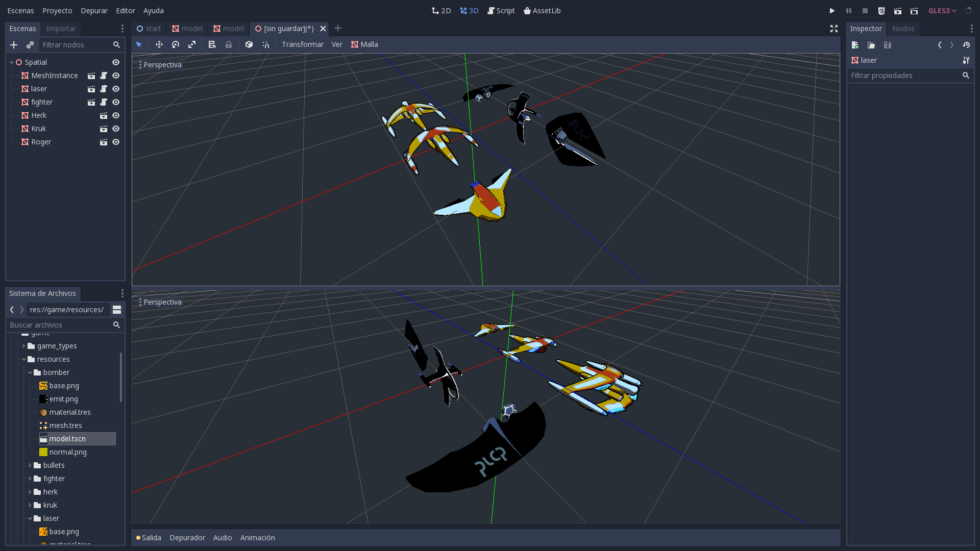Toggle the snap mode icon

pos(266,44)
